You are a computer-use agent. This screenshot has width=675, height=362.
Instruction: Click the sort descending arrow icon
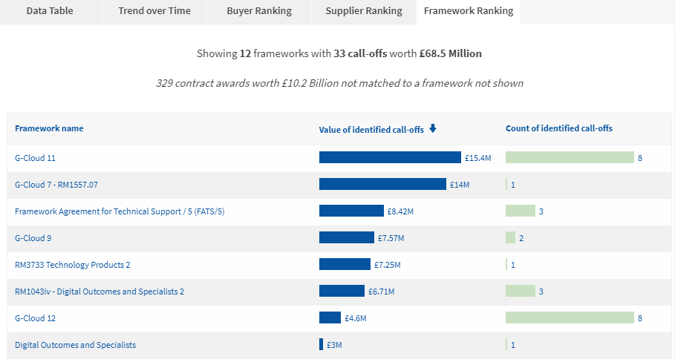[433, 128]
